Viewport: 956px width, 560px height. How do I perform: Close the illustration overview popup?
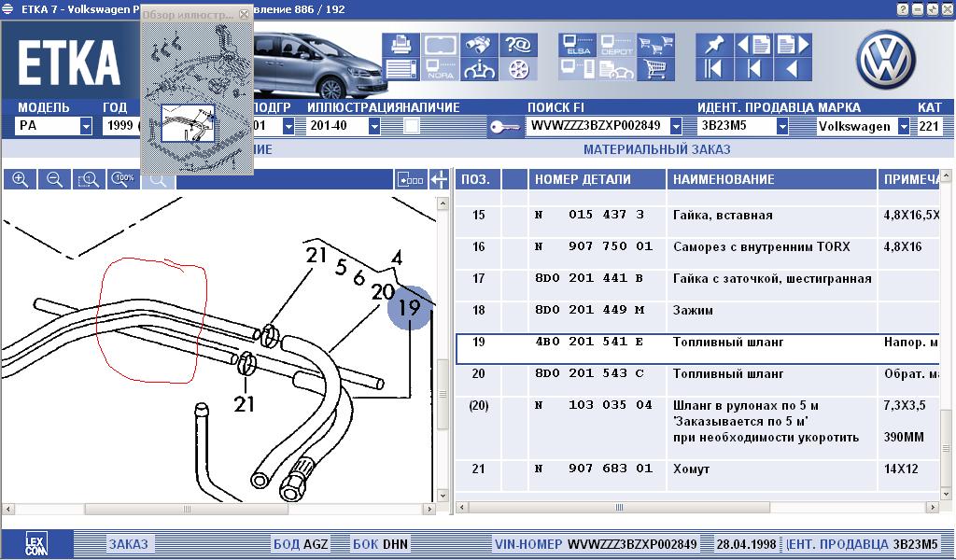(244, 14)
